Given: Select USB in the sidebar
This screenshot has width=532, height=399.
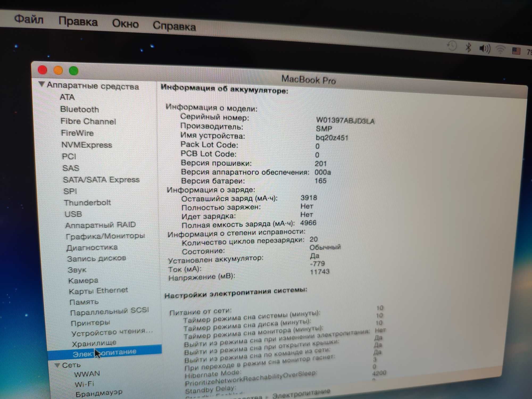Looking at the screenshot, I should (x=73, y=214).
